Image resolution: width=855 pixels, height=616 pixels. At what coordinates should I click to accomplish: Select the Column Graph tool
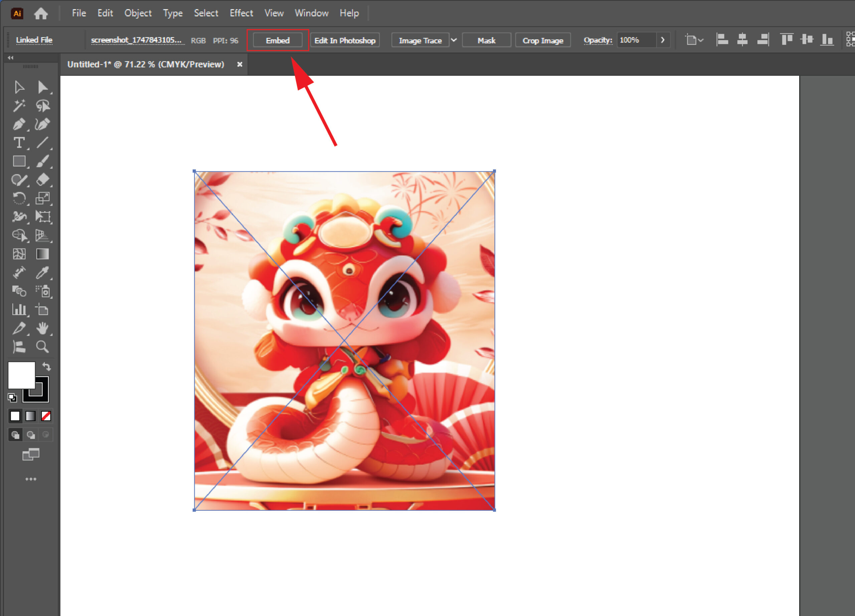19,310
